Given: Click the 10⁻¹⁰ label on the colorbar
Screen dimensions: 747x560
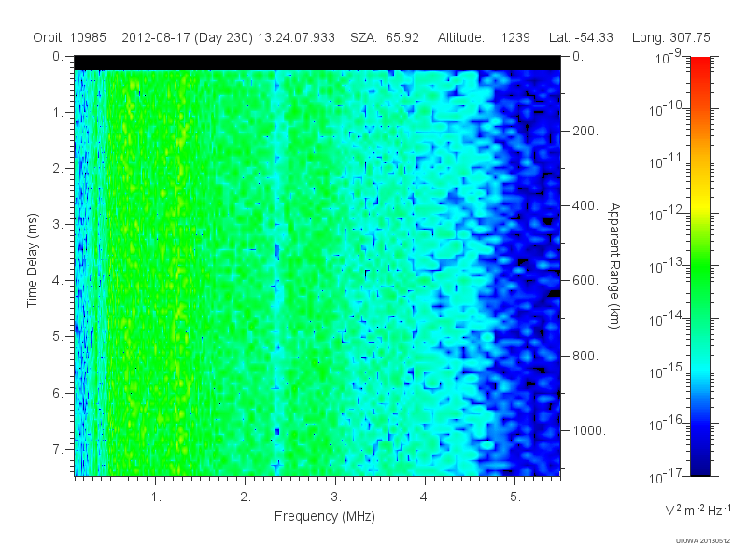Looking at the screenshot, I should [x=668, y=109].
